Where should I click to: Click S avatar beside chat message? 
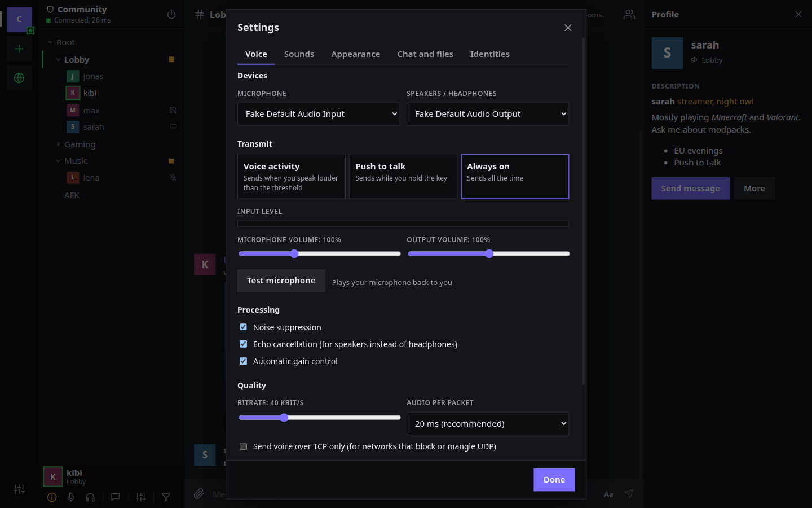205,455
